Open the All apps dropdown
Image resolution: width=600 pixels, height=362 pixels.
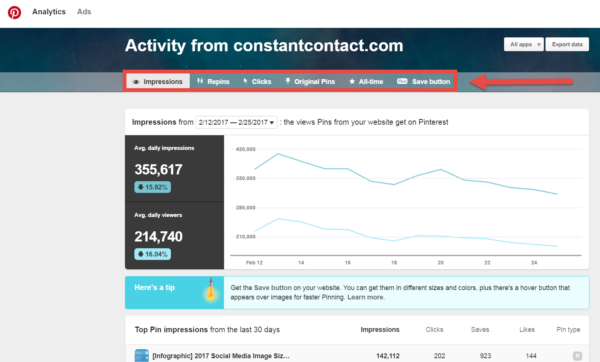point(523,44)
